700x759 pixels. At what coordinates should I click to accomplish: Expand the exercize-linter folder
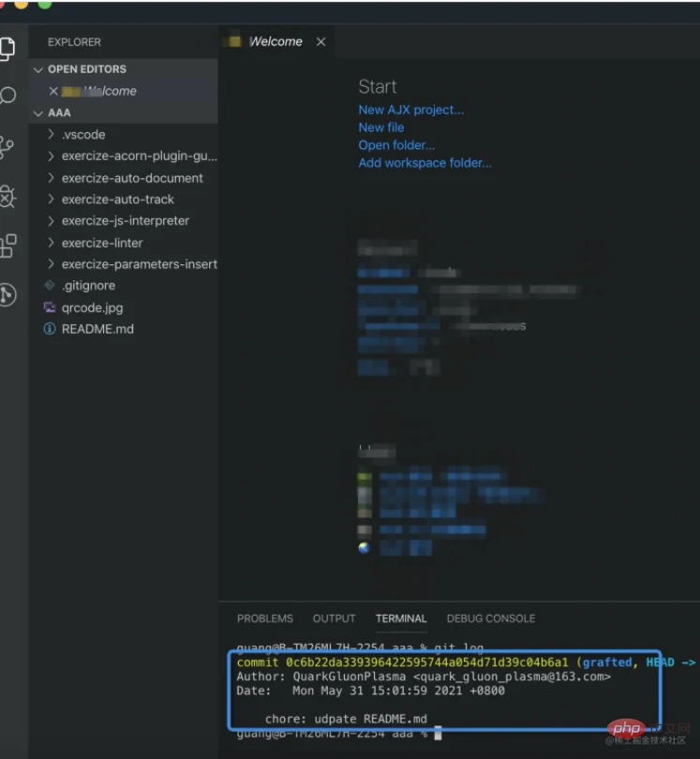pyautogui.click(x=51, y=243)
